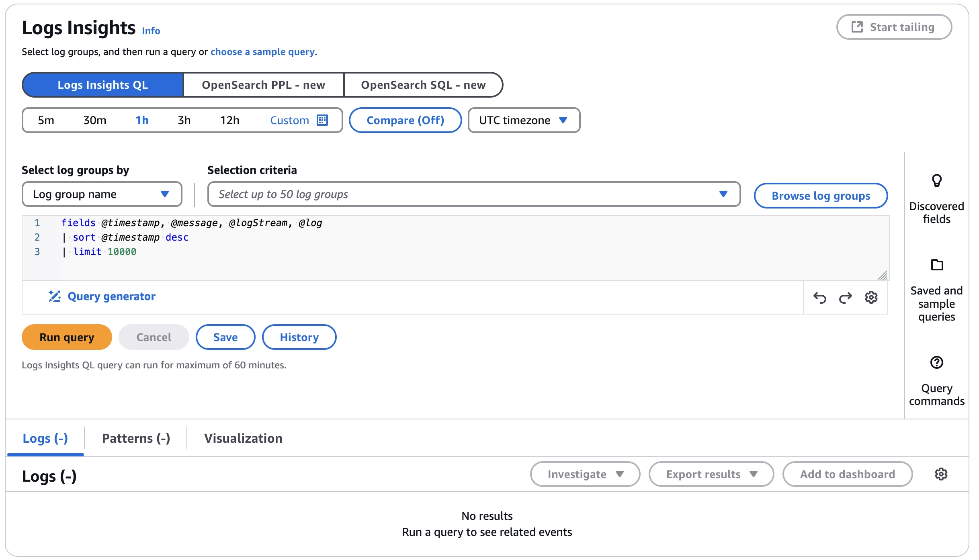
Task: Click the Cancel button
Action: coord(154,337)
